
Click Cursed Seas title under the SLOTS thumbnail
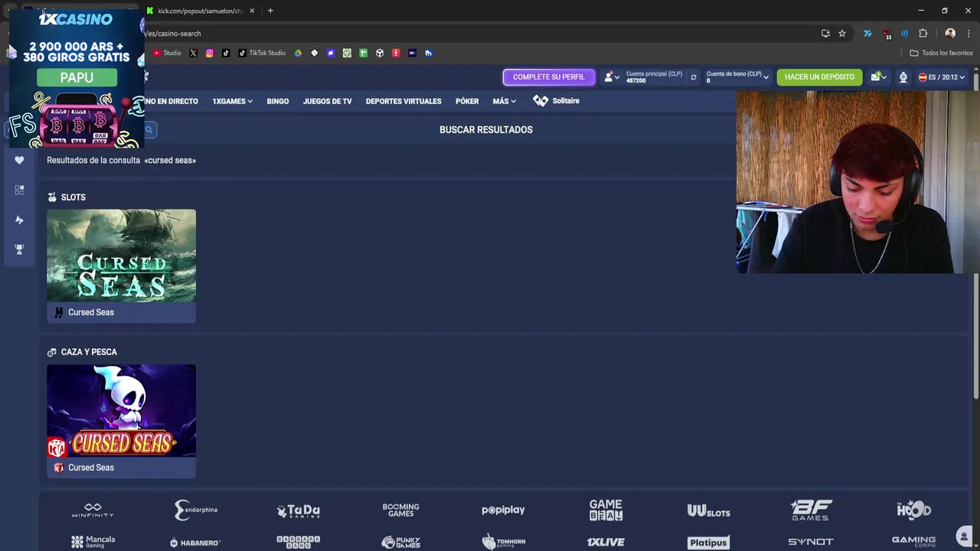click(90, 312)
